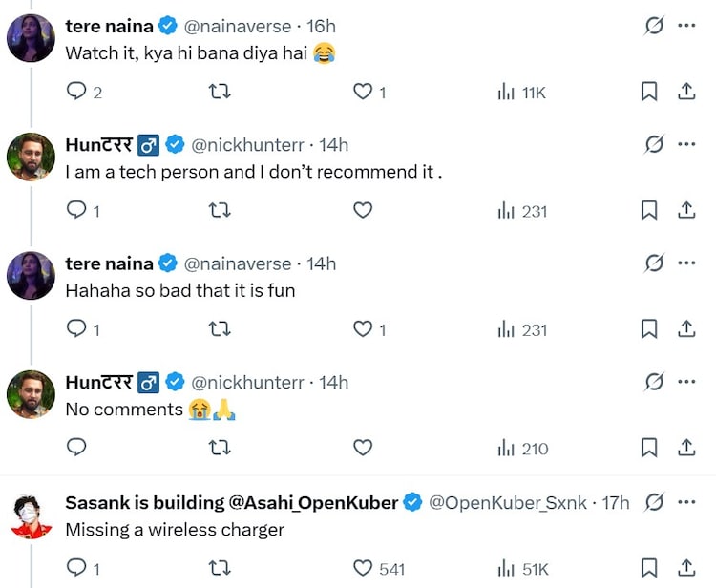This screenshot has width=716, height=588.
Task: Repost the "Watch it, kya hi" tweet
Action: (220, 92)
